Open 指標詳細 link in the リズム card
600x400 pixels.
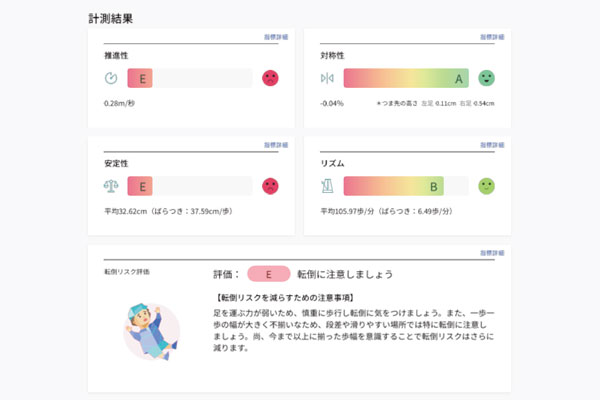(492, 145)
